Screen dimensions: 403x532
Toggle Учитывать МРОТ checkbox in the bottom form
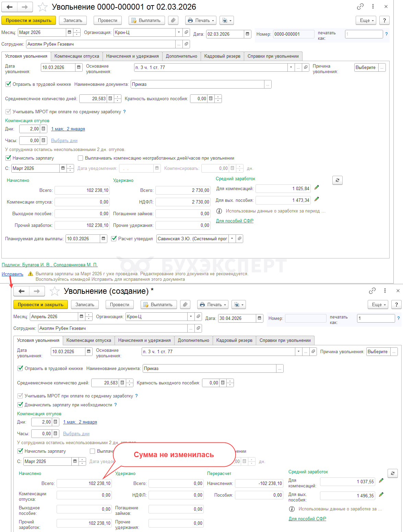click(x=20, y=396)
